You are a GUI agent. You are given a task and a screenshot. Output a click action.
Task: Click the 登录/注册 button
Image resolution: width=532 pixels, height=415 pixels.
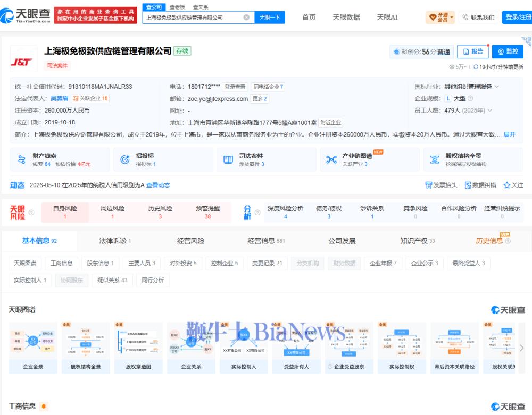tap(518, 18)
